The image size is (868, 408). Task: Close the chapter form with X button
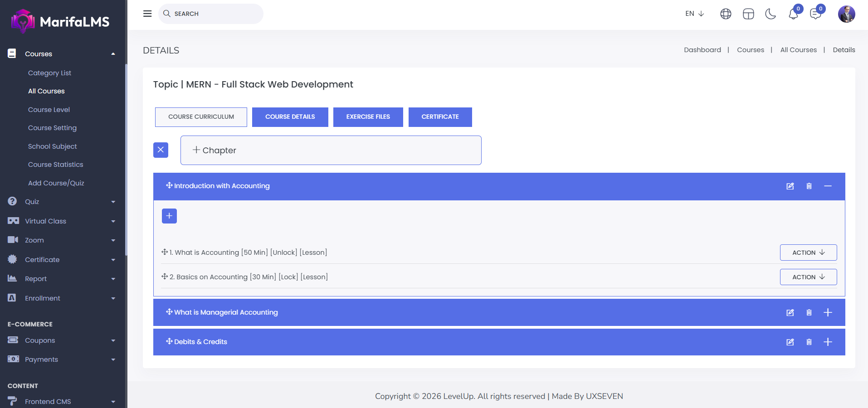(161, 150)
